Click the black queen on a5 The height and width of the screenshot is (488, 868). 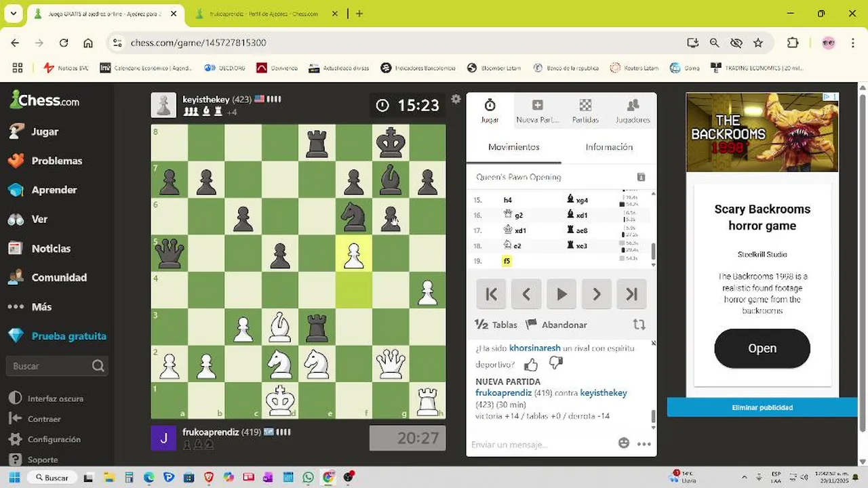point(169,254)
